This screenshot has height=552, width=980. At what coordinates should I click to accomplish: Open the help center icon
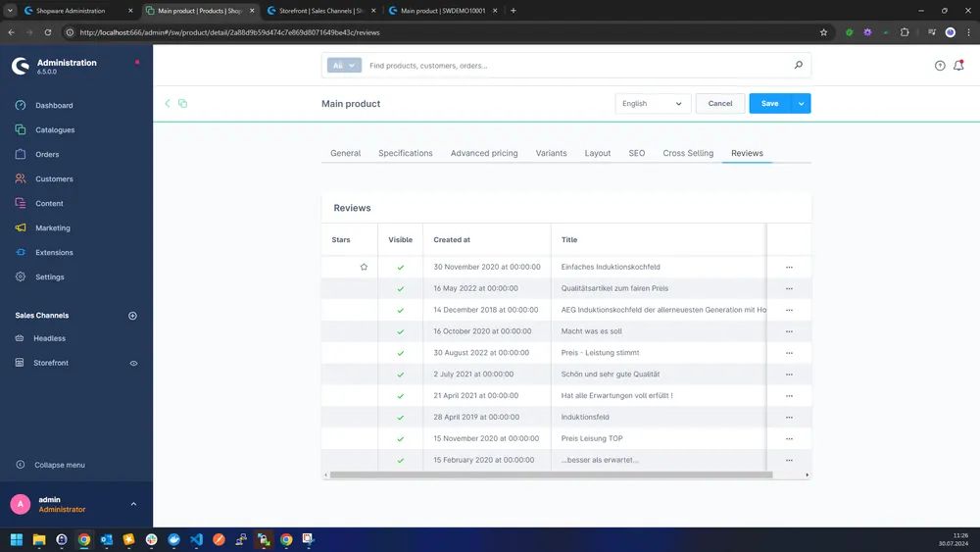pyautogui.click(x=940, y=66)
